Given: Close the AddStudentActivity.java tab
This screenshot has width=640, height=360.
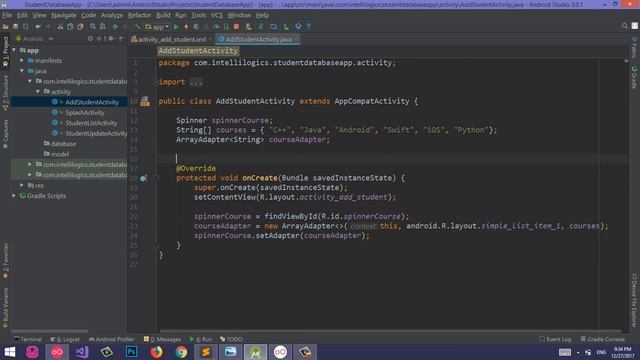Looking at the screenshot, I should pos(296,39).
